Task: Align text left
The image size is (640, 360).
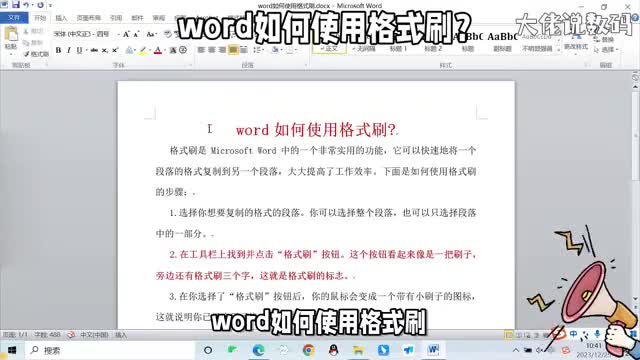Action: pos(201,50)
